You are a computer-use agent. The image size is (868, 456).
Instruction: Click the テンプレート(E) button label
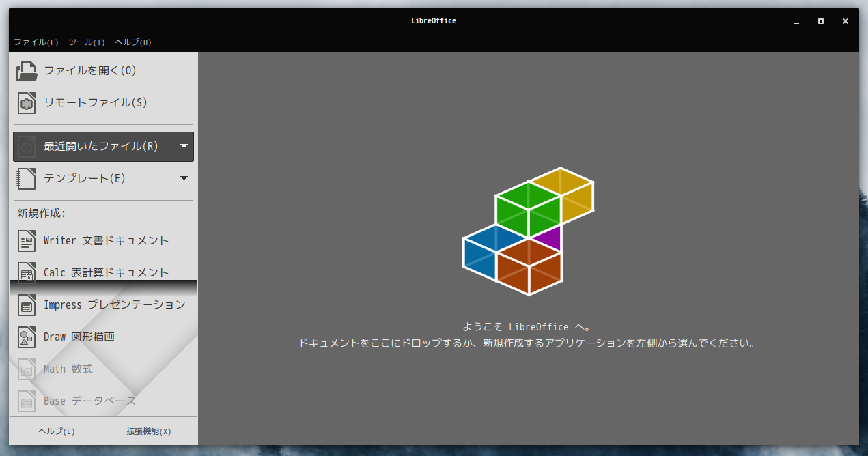85,178
